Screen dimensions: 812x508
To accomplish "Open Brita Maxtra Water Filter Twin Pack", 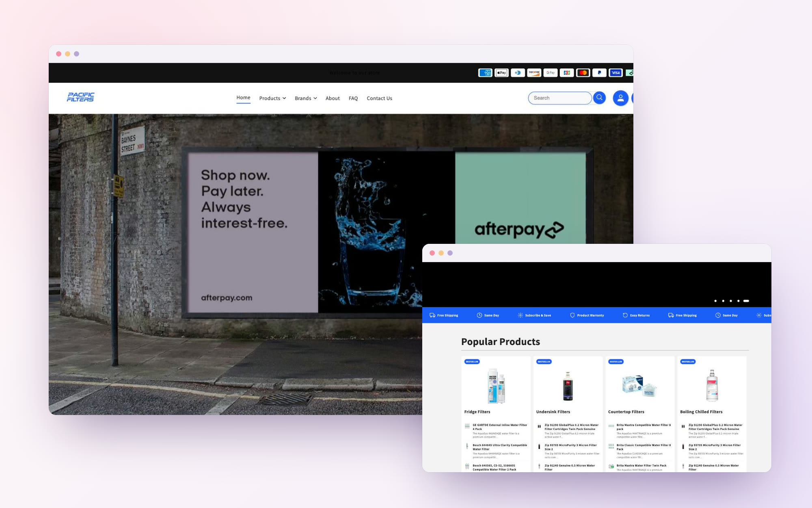I will [x=641, y=466].
